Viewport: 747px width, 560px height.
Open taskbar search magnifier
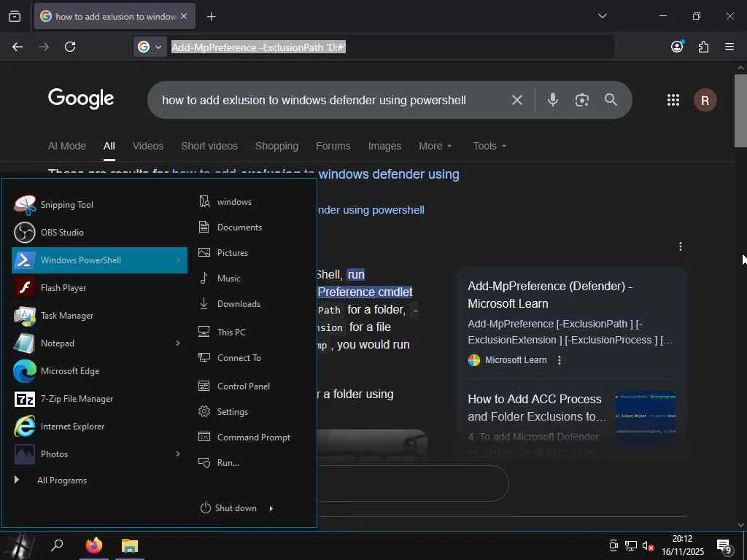(x=57, y=545)
